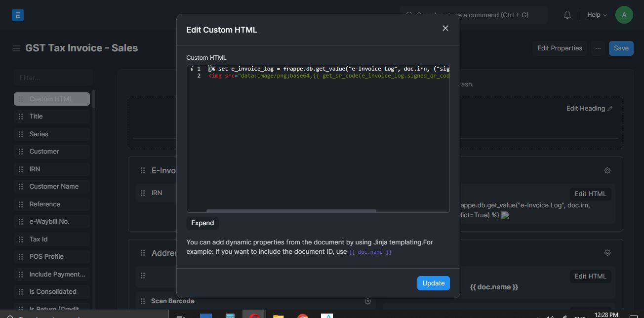
Task: Open the E-Invoice section settings gear
Action: pyautogui.click(x=607, y=170)
